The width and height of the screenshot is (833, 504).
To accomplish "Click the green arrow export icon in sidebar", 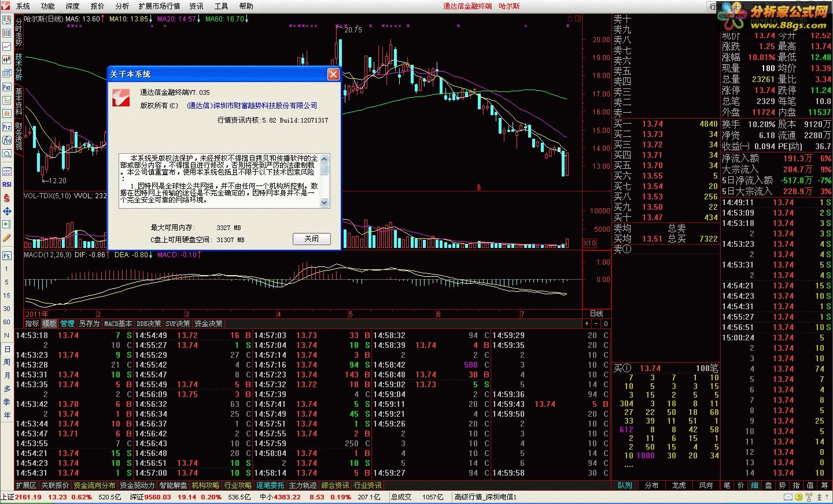I will [7, 224].
